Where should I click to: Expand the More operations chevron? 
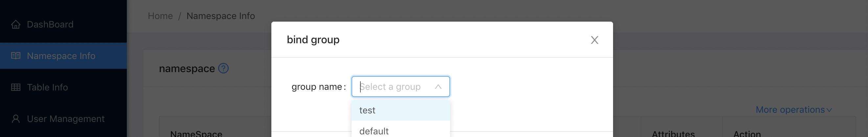point(829,110)
